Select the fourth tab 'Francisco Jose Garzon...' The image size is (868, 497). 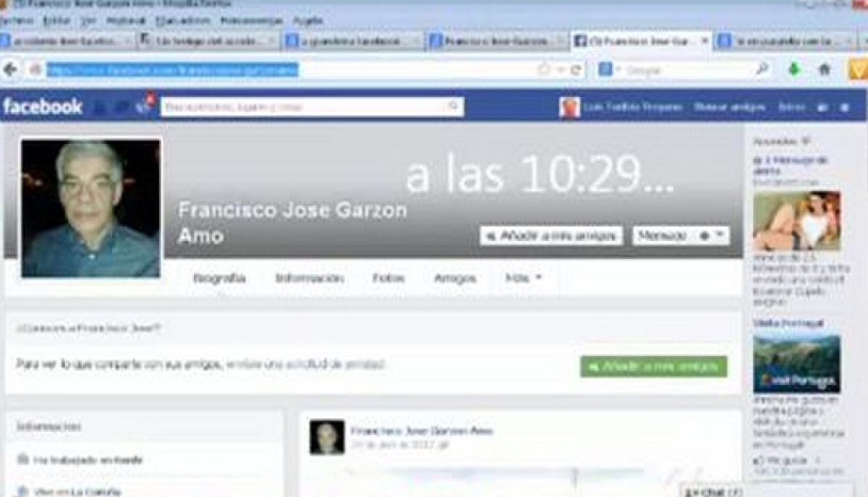[498, 41]
